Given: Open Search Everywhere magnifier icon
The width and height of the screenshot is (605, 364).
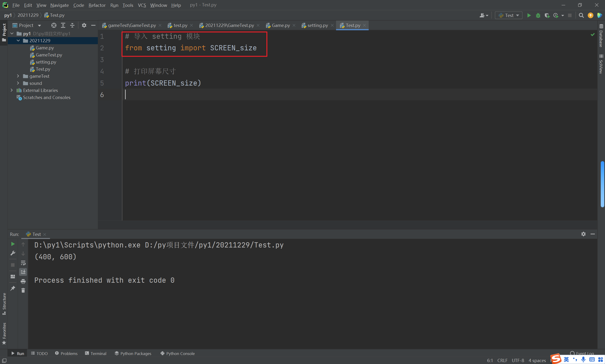Looking at the screenshot, I should pos(581,15).
